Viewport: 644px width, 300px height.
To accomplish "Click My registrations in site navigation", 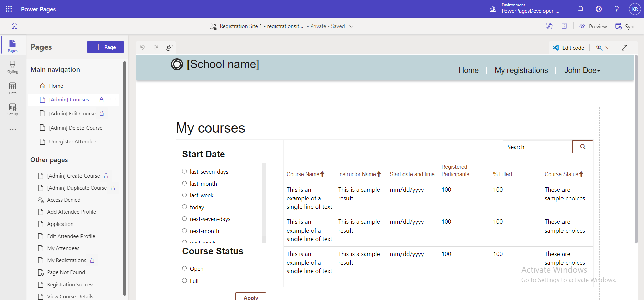I will [x=521, y=70].
